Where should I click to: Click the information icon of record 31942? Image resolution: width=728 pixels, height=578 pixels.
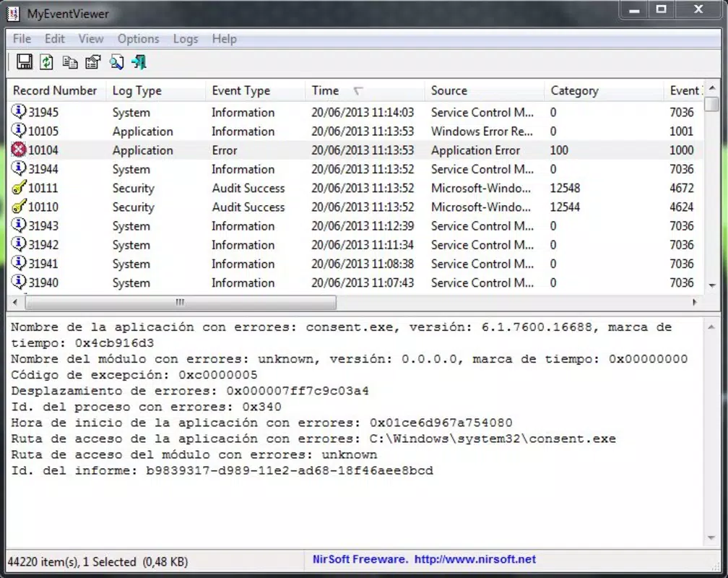(19, 244)
